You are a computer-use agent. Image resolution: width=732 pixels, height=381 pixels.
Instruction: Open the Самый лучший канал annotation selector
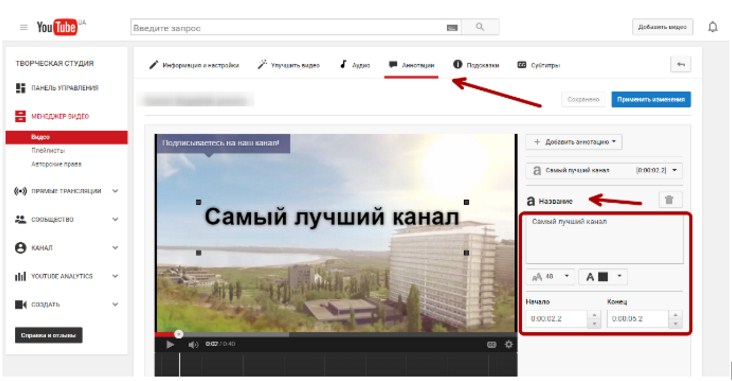pos(604,170)
